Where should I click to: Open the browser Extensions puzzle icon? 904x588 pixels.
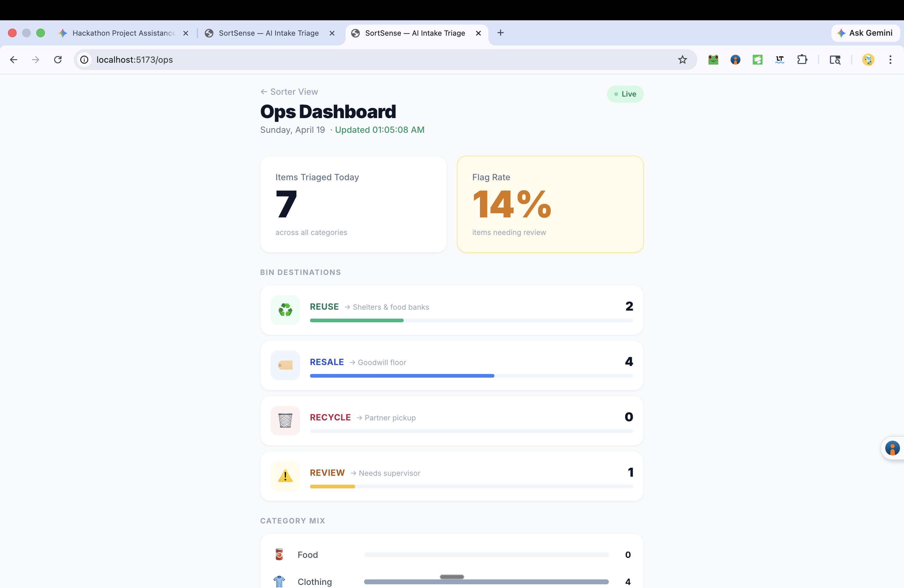(802, 60)
